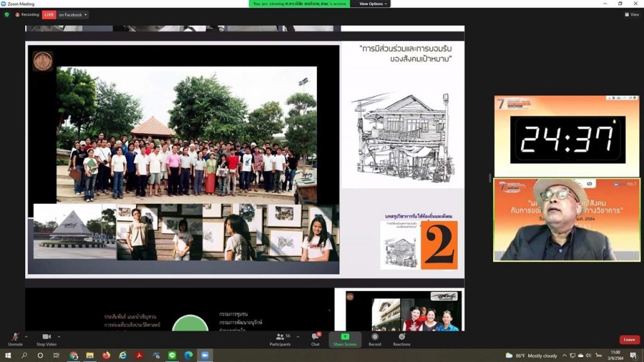Open Internet Explorer from taskbar

(x=123, y=356)
